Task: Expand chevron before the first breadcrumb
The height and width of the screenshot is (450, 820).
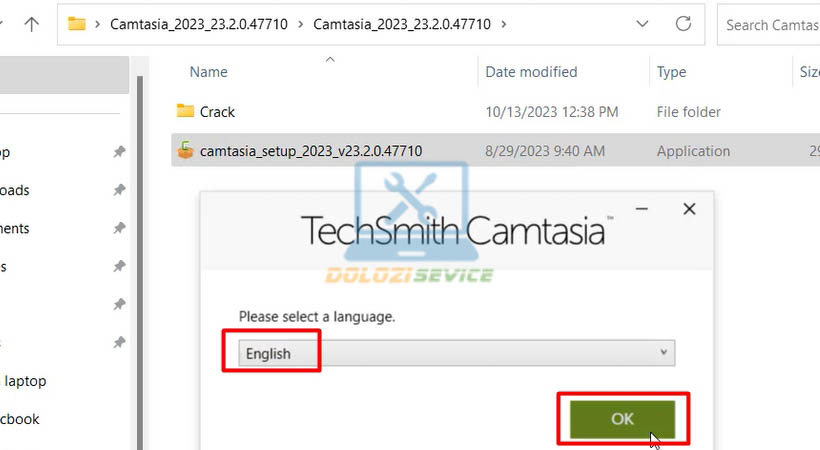Action: [x=97, y=24]
